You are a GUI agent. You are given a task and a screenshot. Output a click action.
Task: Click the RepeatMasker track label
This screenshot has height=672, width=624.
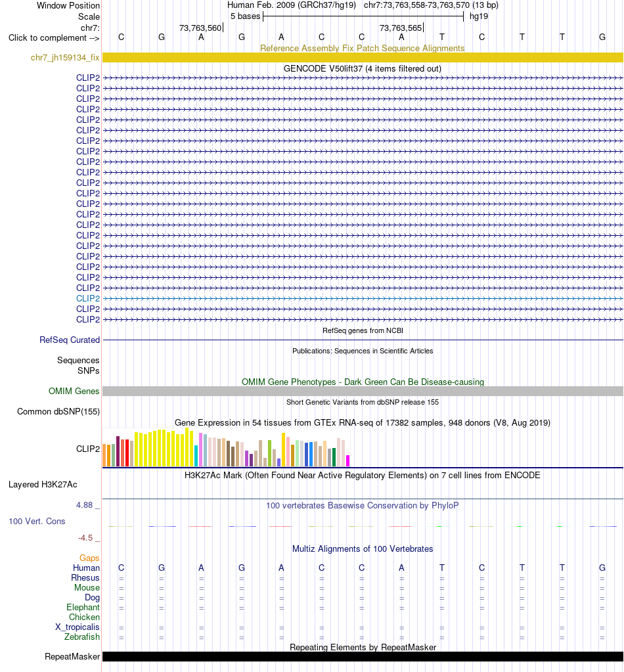point(72,657)
